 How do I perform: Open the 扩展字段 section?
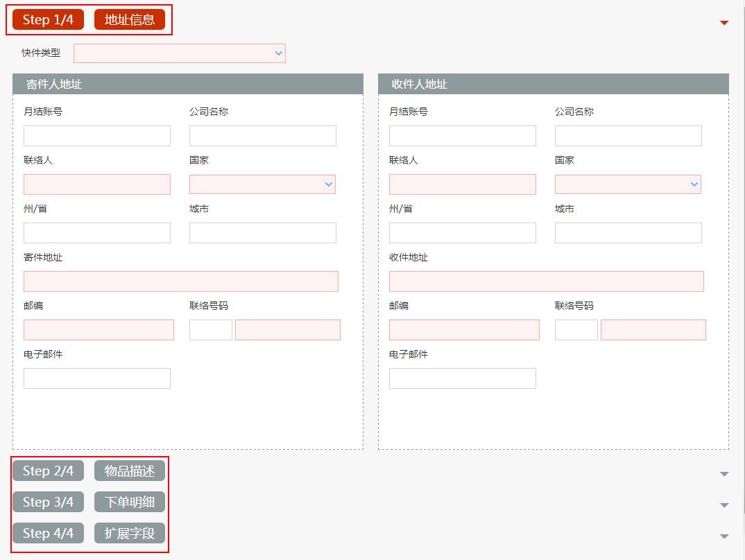tap(130, 533)
